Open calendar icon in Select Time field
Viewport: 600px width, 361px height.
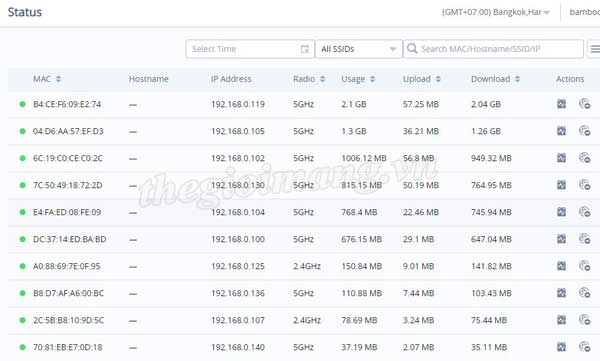pyautogui.click(x=305, y=49)
